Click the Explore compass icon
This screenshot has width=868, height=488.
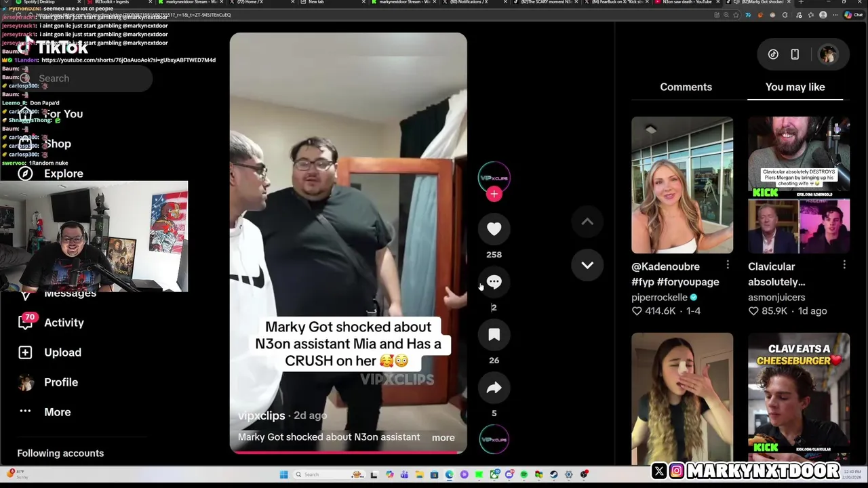click(25, 174)
